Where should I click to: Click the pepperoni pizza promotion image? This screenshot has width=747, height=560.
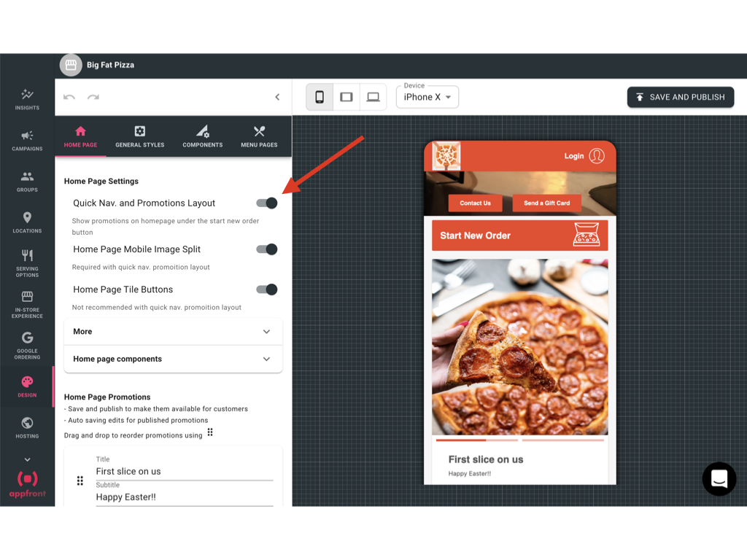pyautogui.click(x=519, y=346)
